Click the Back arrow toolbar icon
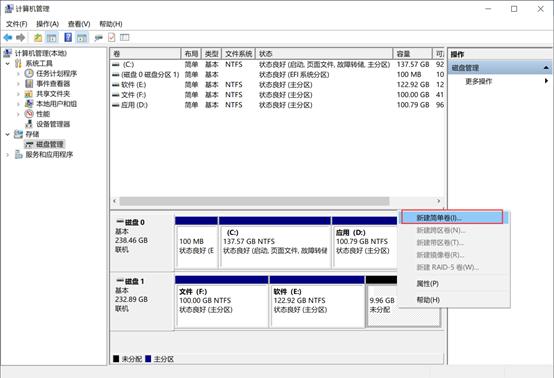This screenshot has height=378, width=554. coord(8,37)
